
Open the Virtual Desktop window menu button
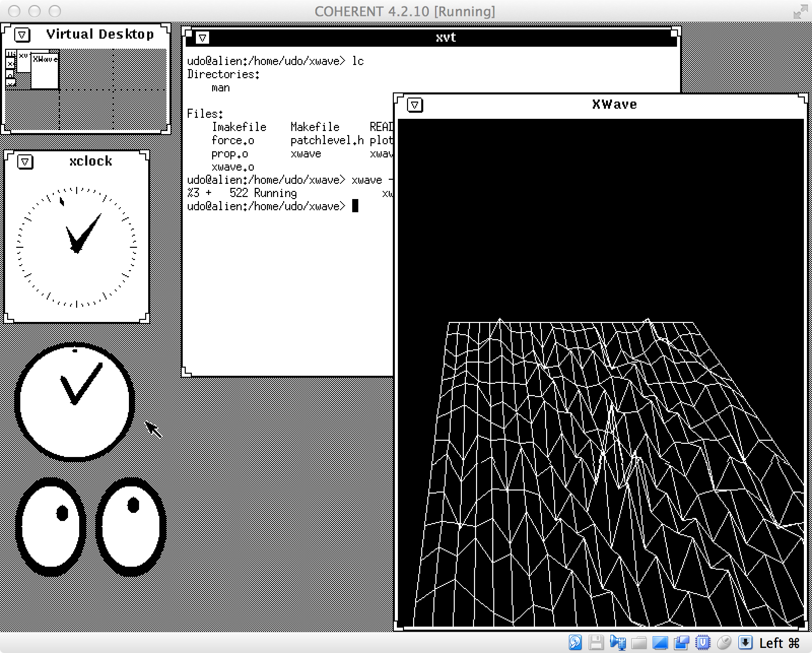click(22, 35)
